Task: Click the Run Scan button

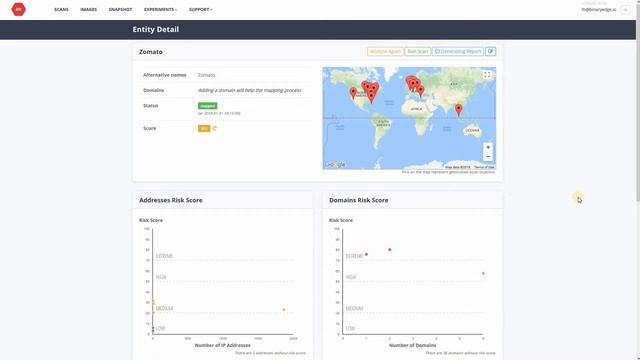Action: click(x=418, y=51)
